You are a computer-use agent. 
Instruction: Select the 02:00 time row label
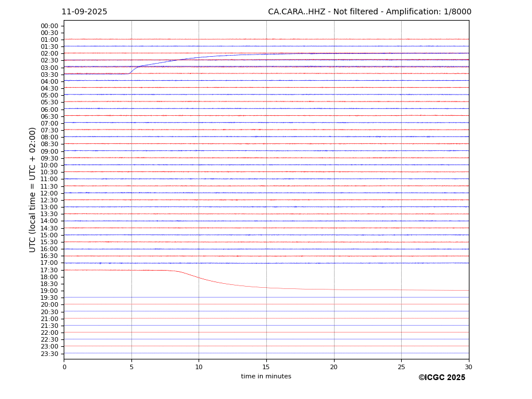click(x=49, y=53)
